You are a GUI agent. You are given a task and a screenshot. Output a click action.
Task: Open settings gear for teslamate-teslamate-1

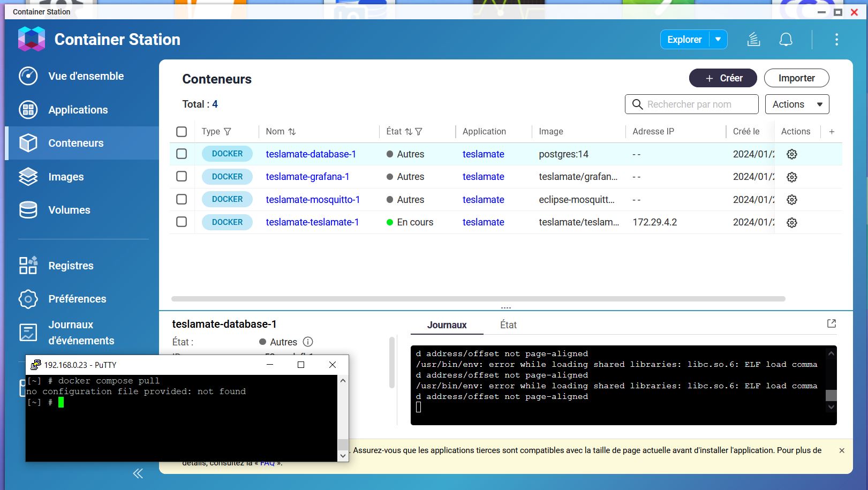[792, 222]
